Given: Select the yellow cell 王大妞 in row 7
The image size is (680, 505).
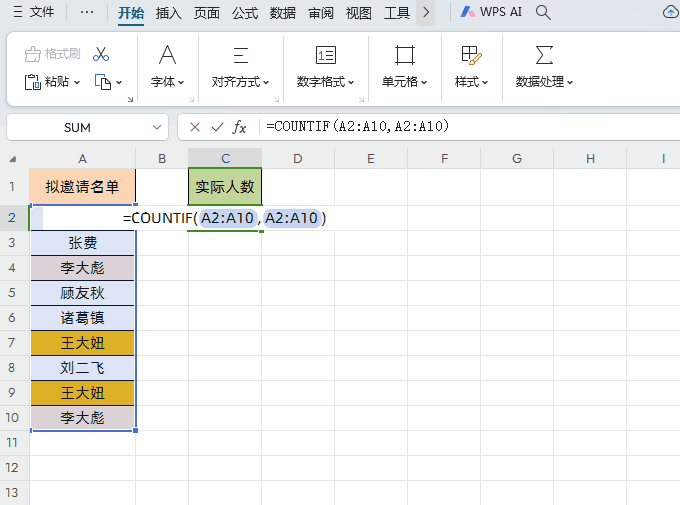Looking at the screenshot, I should point(82,343).
